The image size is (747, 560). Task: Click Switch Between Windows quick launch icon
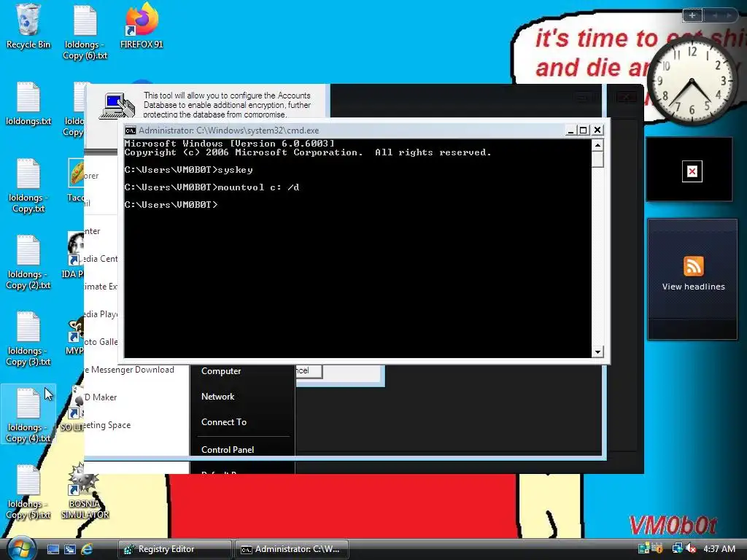coord(70,549)
